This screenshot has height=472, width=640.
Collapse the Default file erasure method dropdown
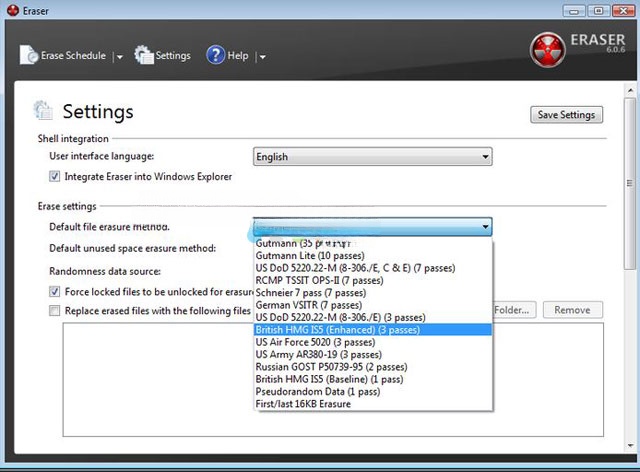[372, 227]
